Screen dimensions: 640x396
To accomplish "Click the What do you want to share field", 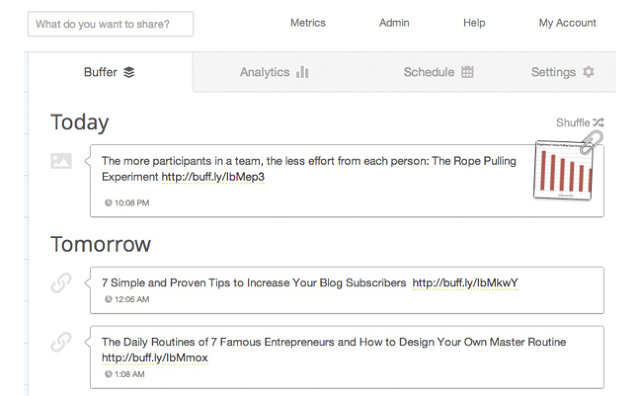I will pyautogui.click(x=111, y=24).
